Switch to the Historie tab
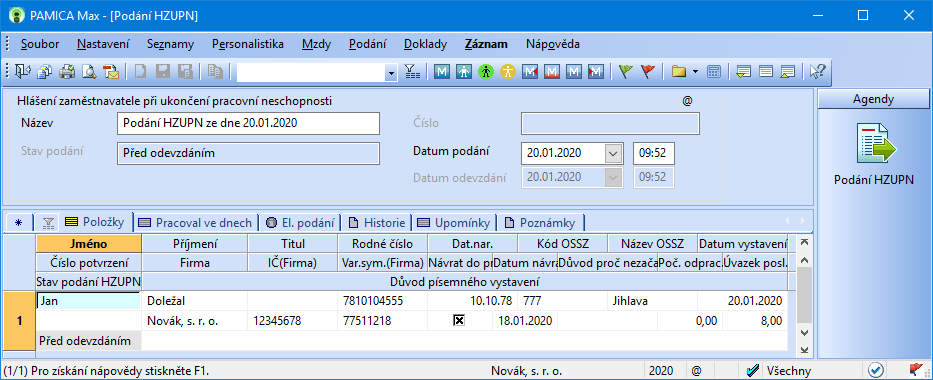Viewport: 933px width, 380px height. pos(377,223)
